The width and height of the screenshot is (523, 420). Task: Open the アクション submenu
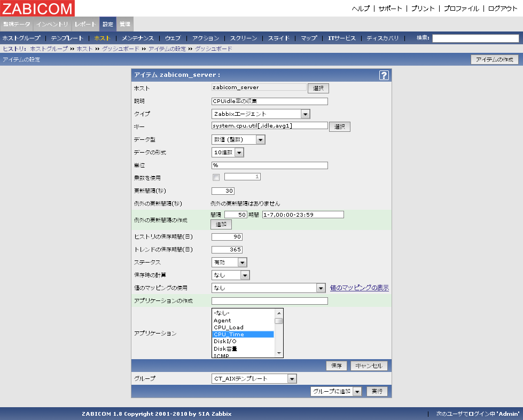[206, 38]
